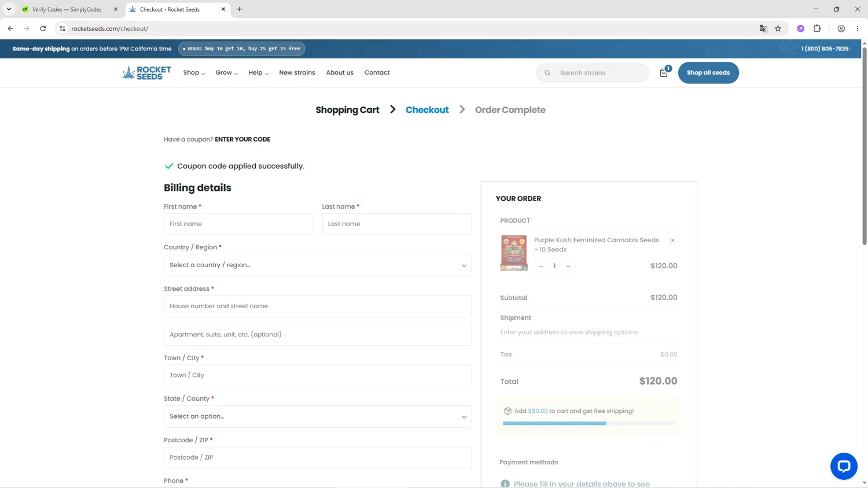
Task: Open the browser extensions puzzle icon
Action: coord(817,28)
